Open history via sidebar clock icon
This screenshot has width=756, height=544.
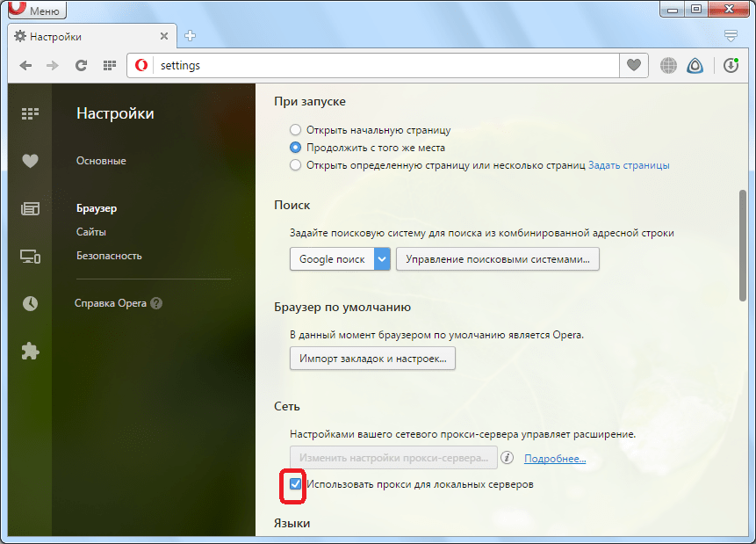(31, 303)
